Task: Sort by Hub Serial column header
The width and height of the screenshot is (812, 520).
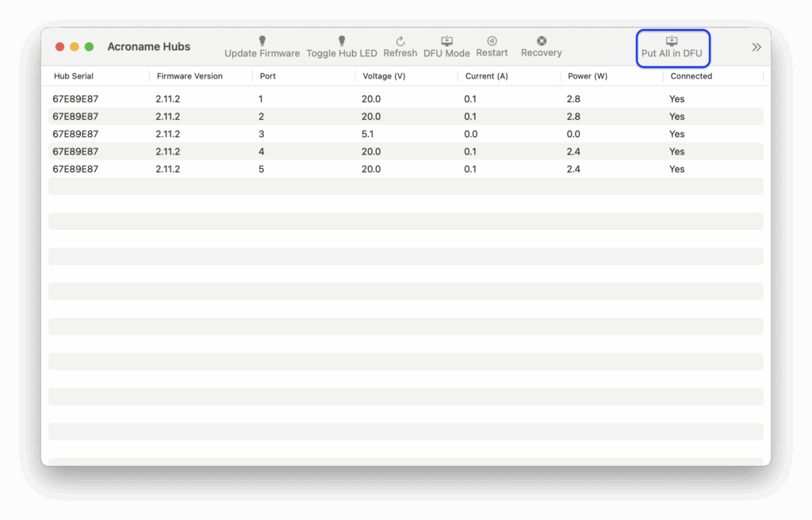Action: (x=74, y=76)
